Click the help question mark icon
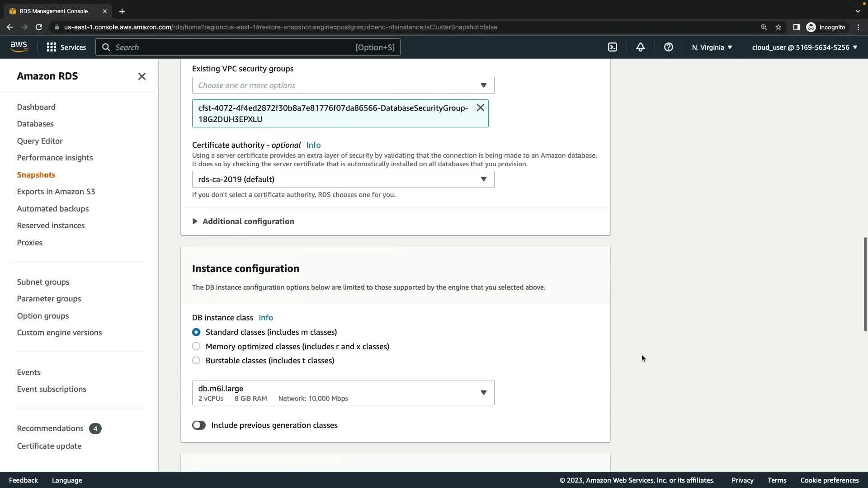Image resolution: width=868 pixels, height=488 pixels. pyautogui.click(x=668, y=47)
